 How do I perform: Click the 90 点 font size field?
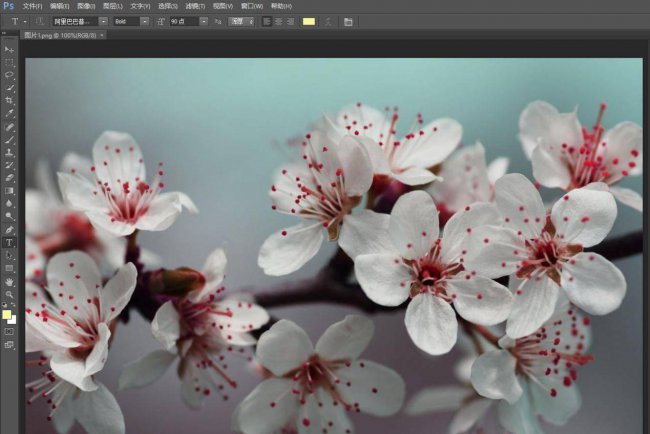(184, 22)
